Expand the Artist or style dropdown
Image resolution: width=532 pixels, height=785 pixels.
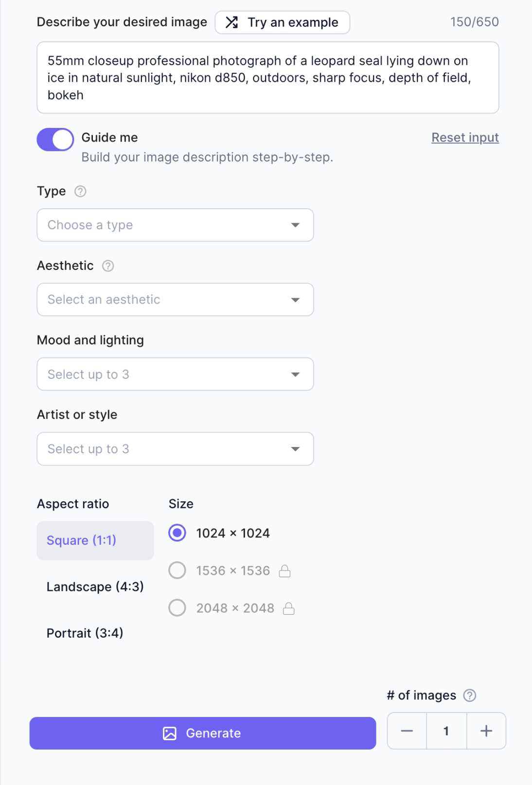[175, 449]
